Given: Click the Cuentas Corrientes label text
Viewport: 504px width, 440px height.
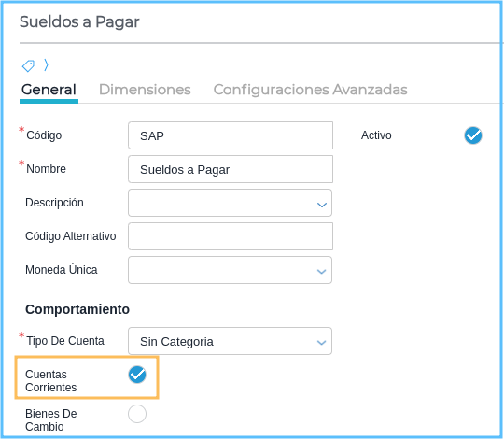Looking at the screenshot, I should pos(51,381).
